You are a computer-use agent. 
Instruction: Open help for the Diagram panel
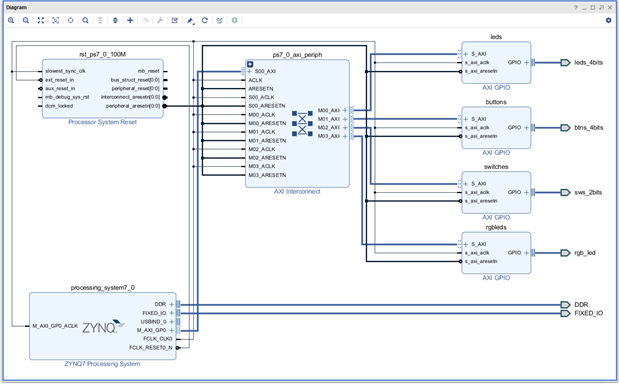pos(576,7)
